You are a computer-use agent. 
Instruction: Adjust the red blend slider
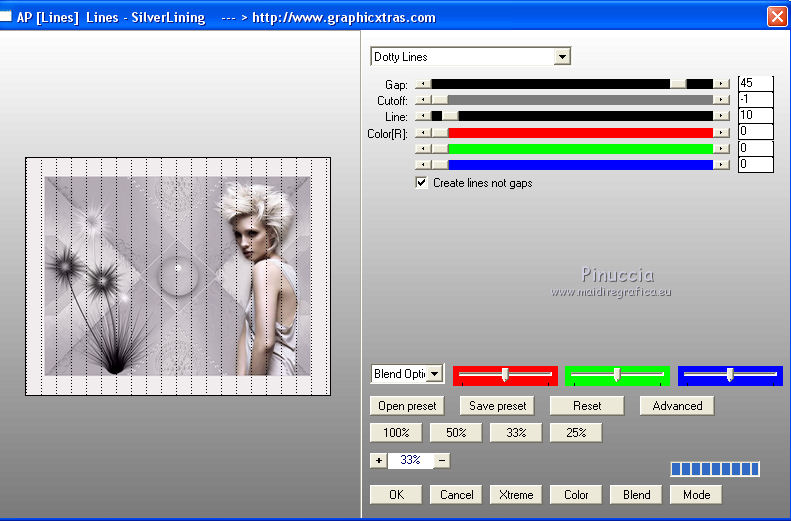click(505, 375)
